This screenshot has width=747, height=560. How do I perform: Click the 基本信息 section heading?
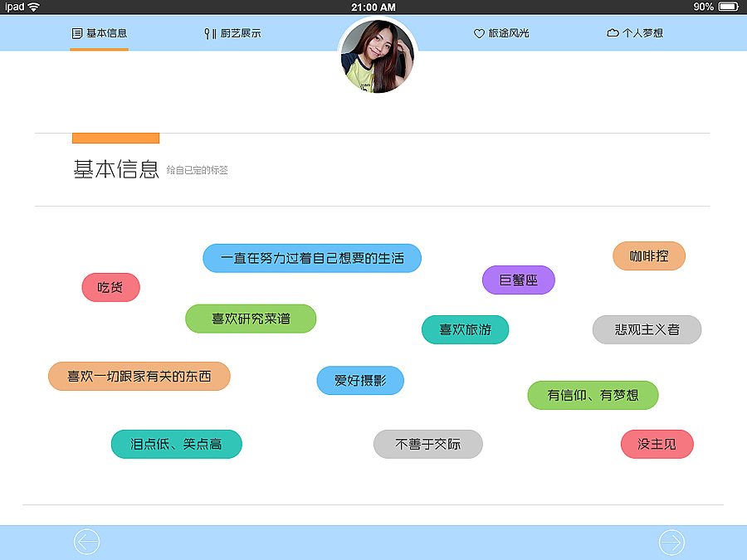tap(116, 169)
